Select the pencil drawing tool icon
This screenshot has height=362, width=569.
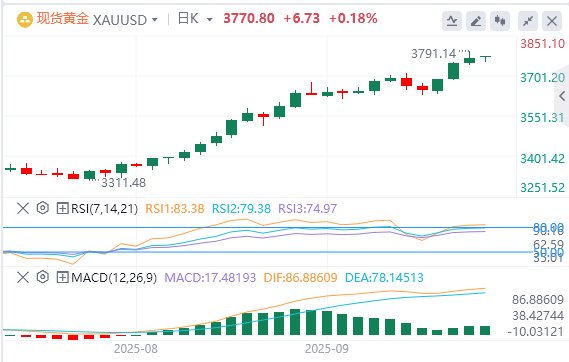tap(476, 21)
